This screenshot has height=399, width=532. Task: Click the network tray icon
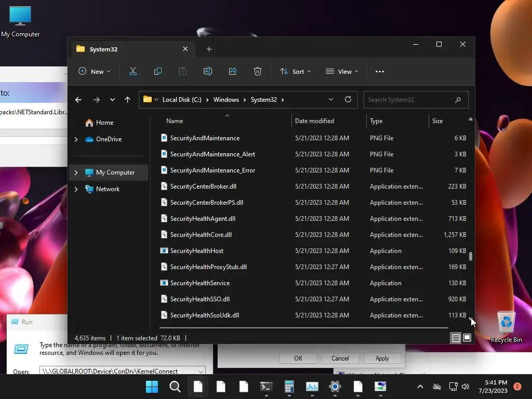(x=453, y=387)
